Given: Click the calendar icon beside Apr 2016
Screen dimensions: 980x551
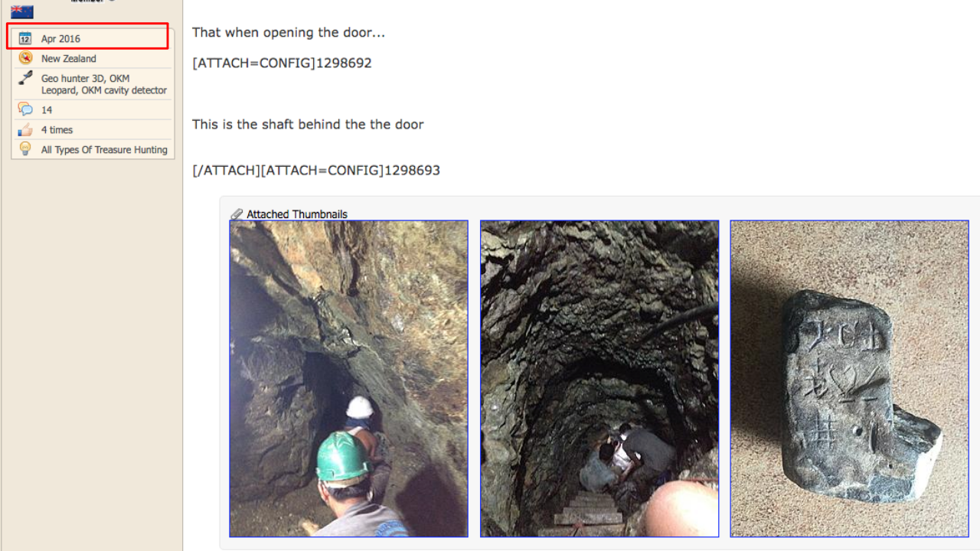Looking at the screenshot, I should [25, 37].
